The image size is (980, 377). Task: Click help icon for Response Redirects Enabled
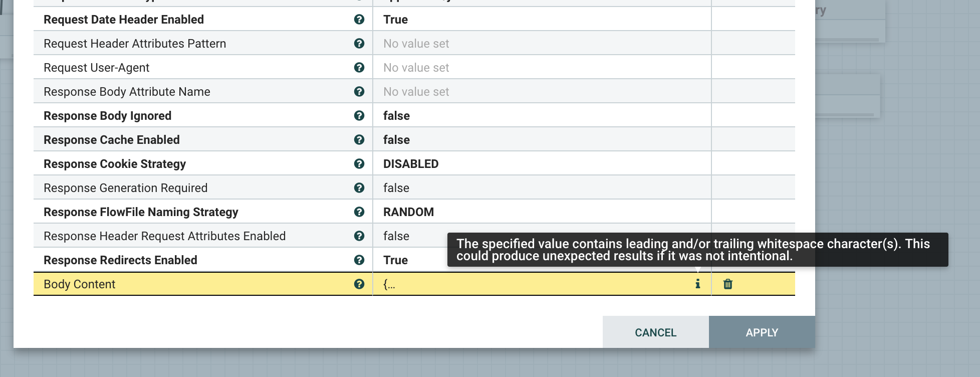[359, 260]
